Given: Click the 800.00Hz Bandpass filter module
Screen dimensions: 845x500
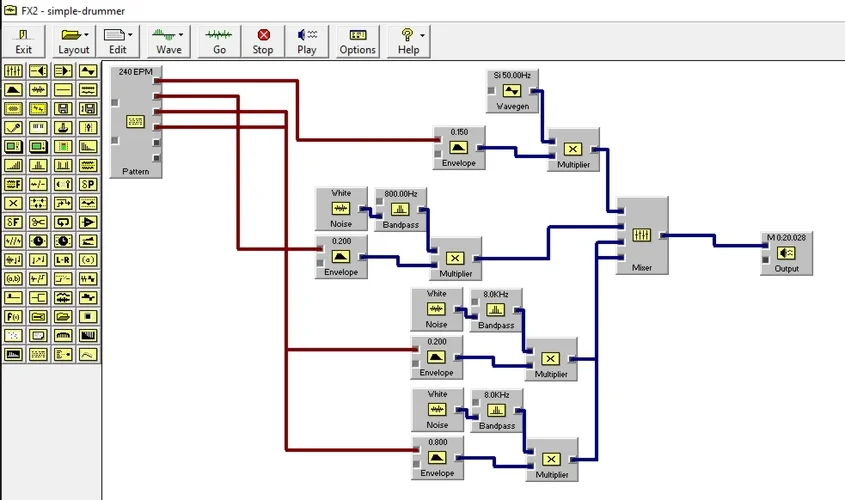Looking at the screenshot, I should (400, 210).
